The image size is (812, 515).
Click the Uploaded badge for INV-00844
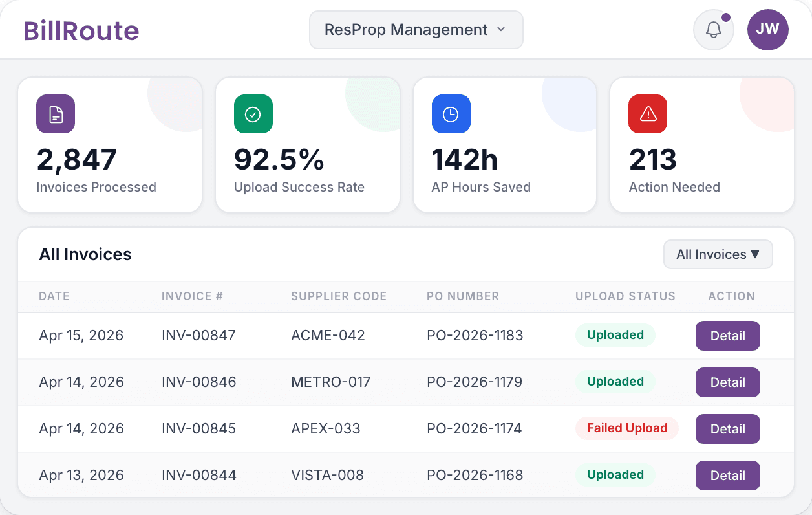(x=615, y=475)
